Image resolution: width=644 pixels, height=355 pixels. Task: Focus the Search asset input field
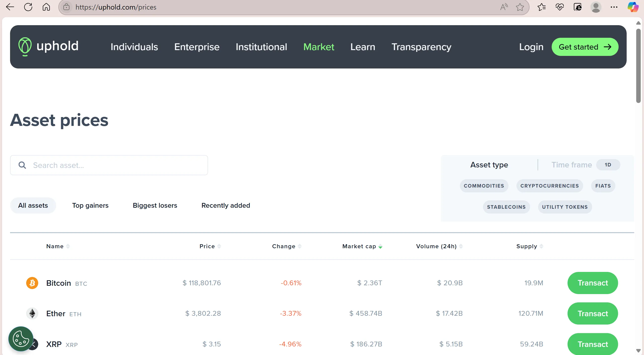tap(109, 165)
